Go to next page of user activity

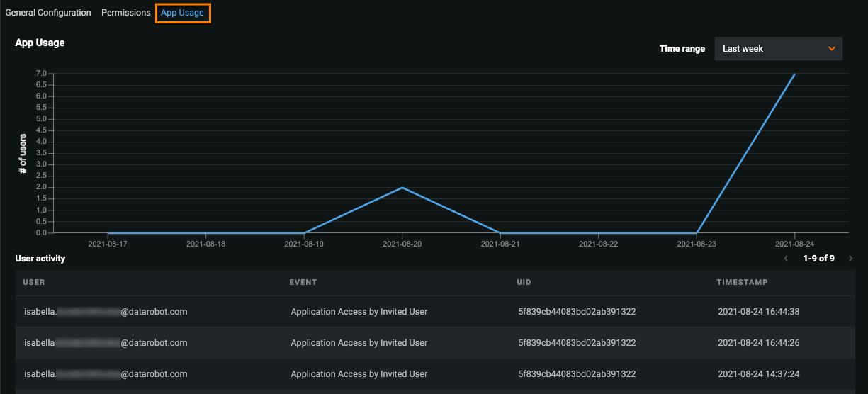click(850, 259)
